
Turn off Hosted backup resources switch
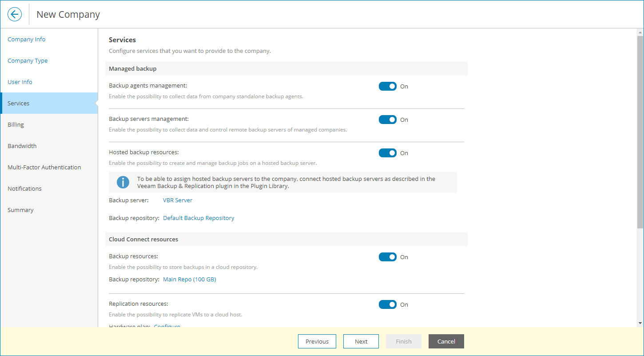tap(387, 153)
